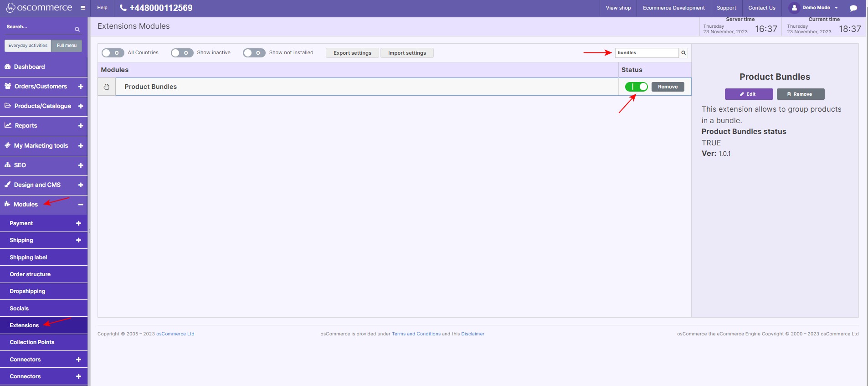Click the osCommerce logo

39,8
